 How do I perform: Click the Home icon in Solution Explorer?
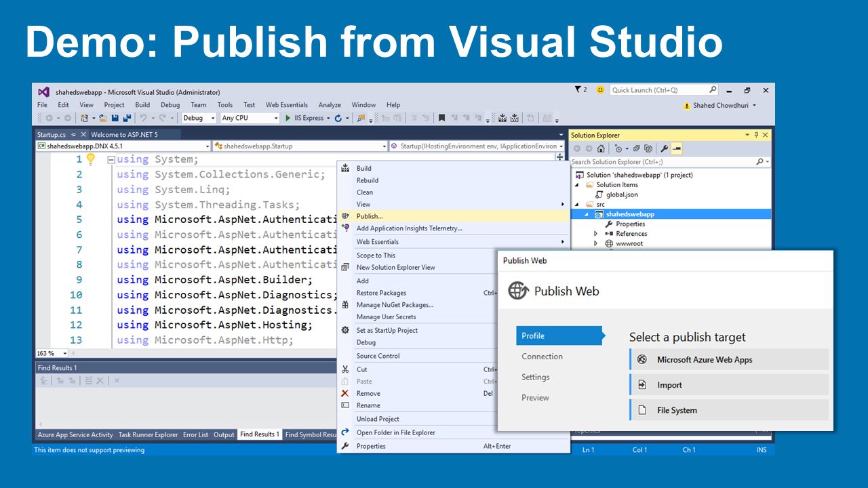(601, 148)
